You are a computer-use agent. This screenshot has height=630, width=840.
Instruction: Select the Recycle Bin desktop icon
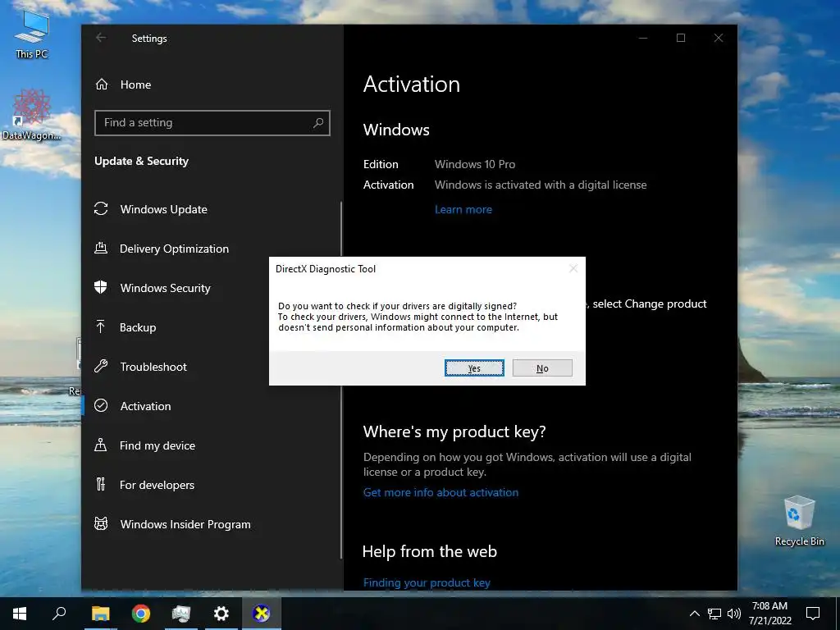coord(799,521)
